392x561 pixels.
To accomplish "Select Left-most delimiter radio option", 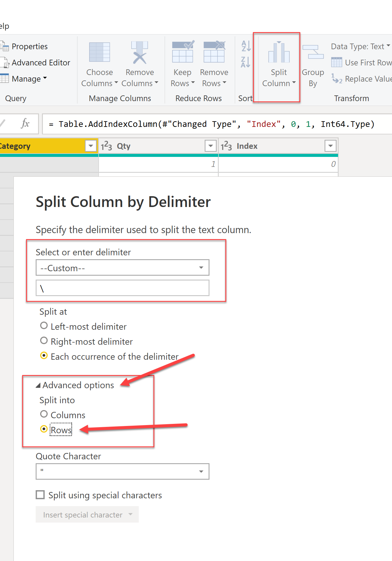I will pyautogui.click(x=44, y=326).
